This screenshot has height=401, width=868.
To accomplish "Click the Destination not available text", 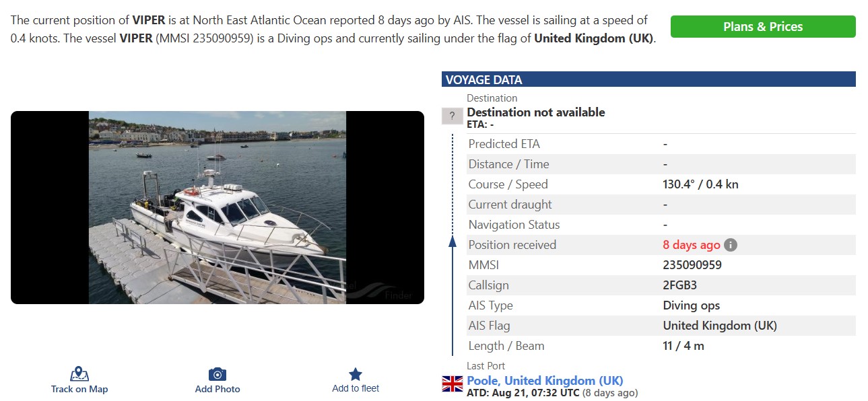I will point(536,112).
